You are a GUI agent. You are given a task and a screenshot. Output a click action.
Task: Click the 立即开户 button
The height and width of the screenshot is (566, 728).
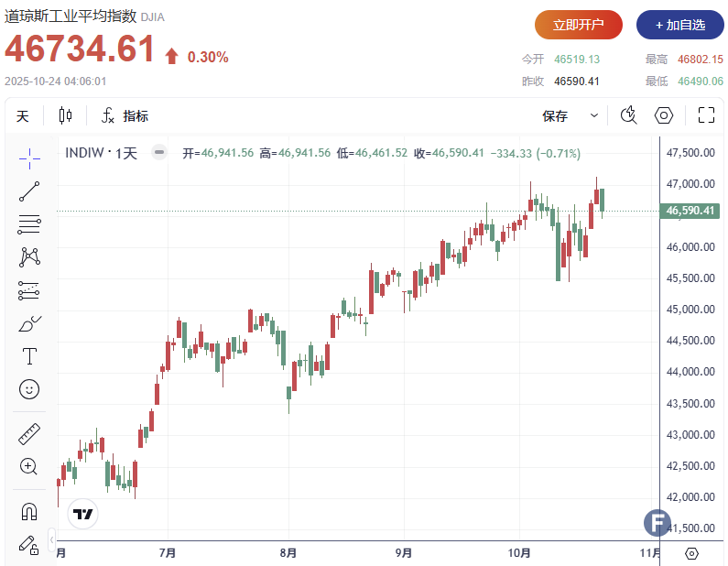(579, 25)
